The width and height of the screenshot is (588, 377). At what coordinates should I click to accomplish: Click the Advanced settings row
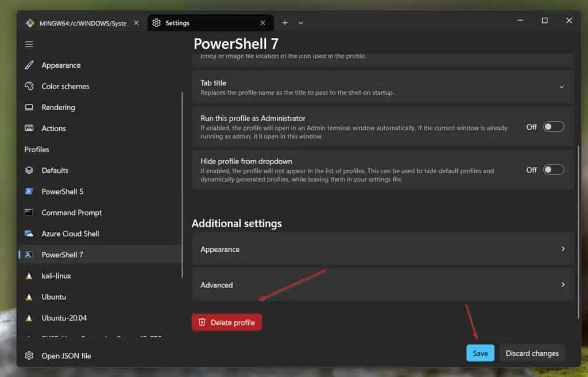coord(383,285)
